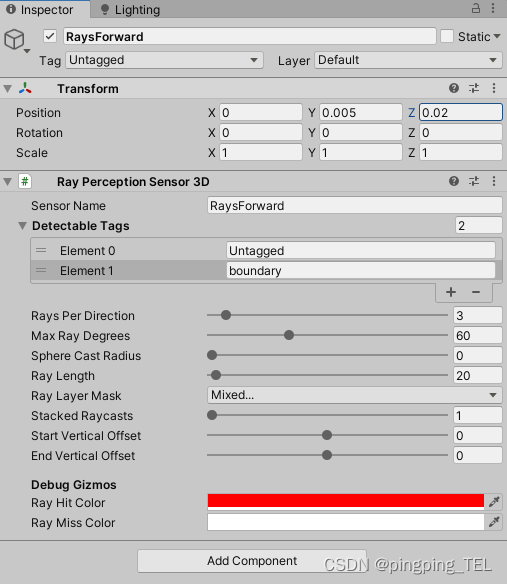Open Transform presets sliders icon
The image size is (507, 584).
pos(474,88)
